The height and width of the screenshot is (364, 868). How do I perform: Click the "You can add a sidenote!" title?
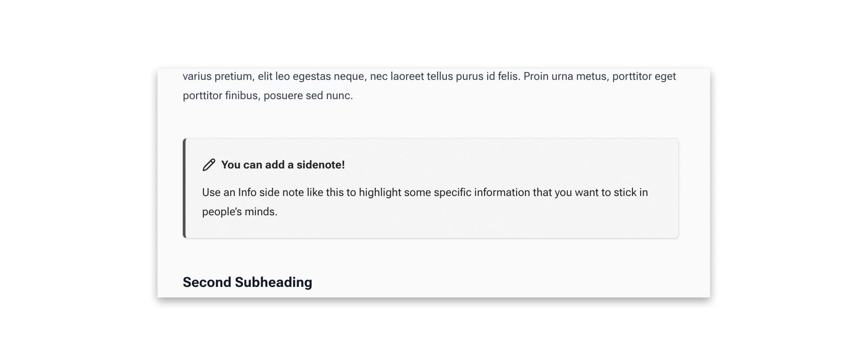[283, 165]
